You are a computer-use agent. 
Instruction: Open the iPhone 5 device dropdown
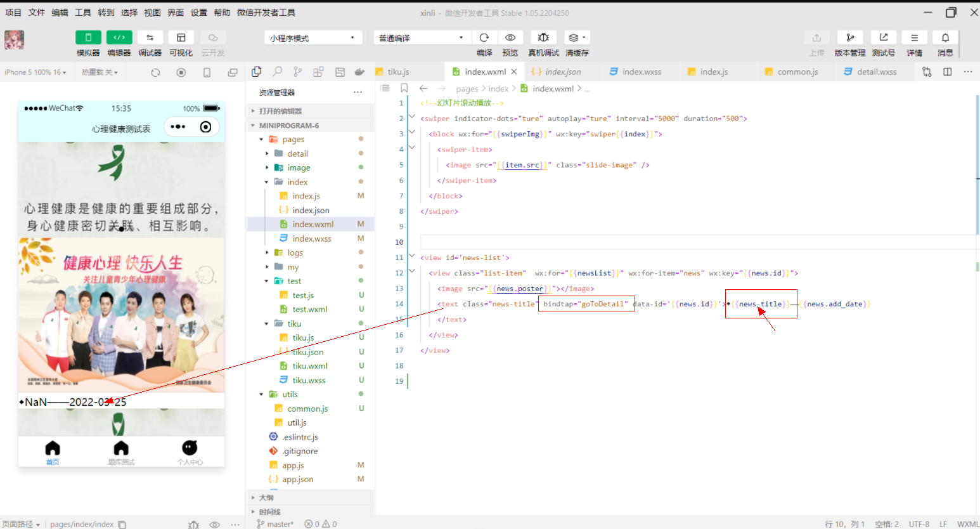(35, 72)
